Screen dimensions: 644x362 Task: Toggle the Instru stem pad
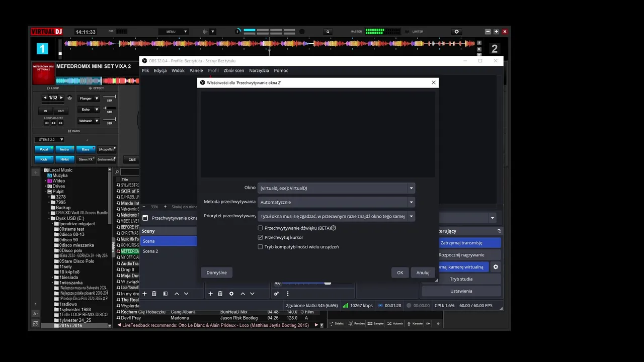click(x=64, y=149)
